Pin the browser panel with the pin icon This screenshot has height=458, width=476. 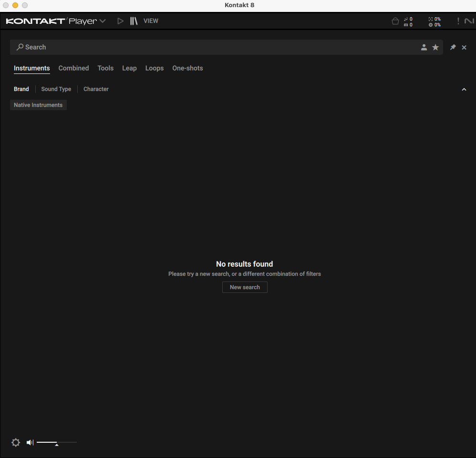(453, 47)
